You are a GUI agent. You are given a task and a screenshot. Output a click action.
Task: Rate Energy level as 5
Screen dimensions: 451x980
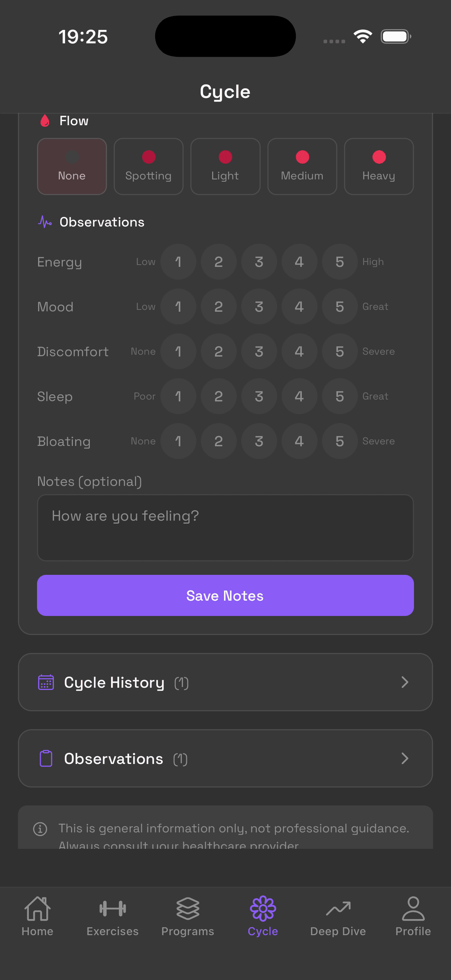pyautogui.click(x=340, y=262)
